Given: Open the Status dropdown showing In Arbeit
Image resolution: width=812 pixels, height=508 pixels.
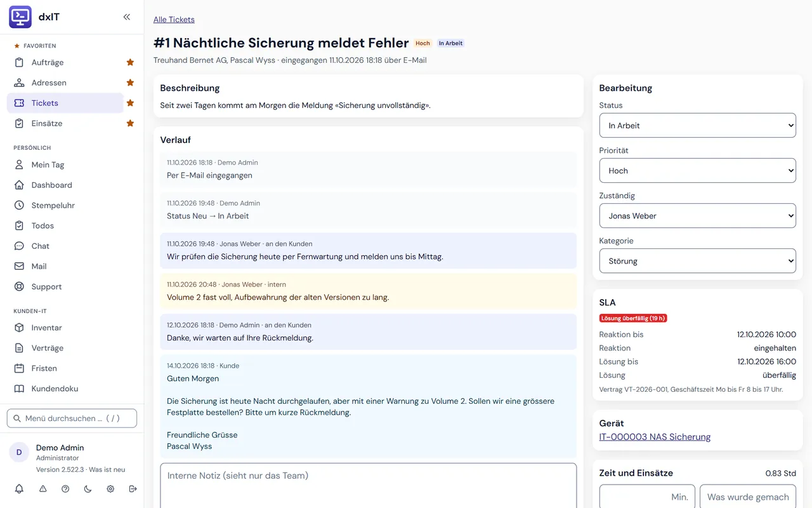Looking at the screenshot, I should 697,126.
